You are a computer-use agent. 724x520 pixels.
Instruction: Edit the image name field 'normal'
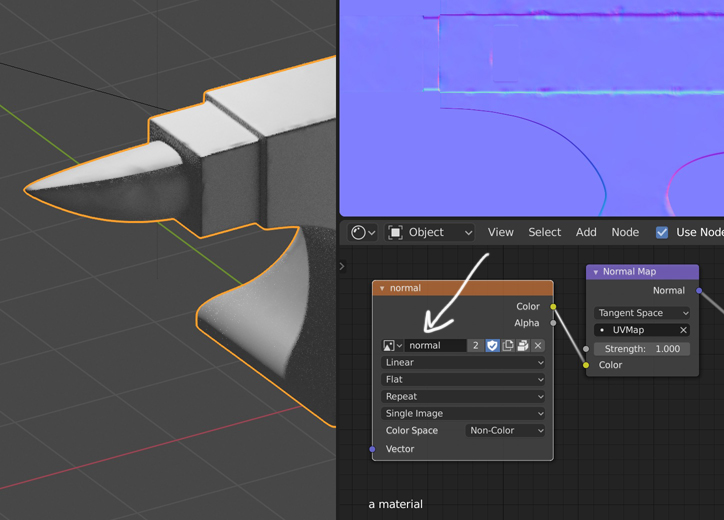[x=435, y=345]
